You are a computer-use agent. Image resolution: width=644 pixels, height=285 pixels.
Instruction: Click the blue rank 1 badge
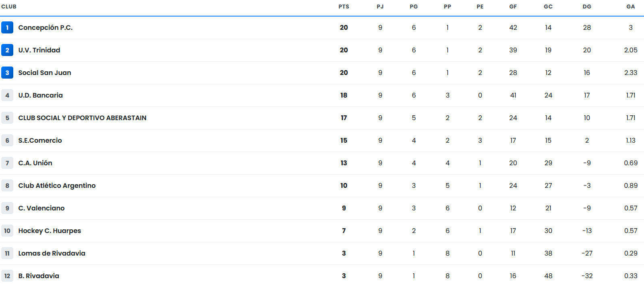7,27
